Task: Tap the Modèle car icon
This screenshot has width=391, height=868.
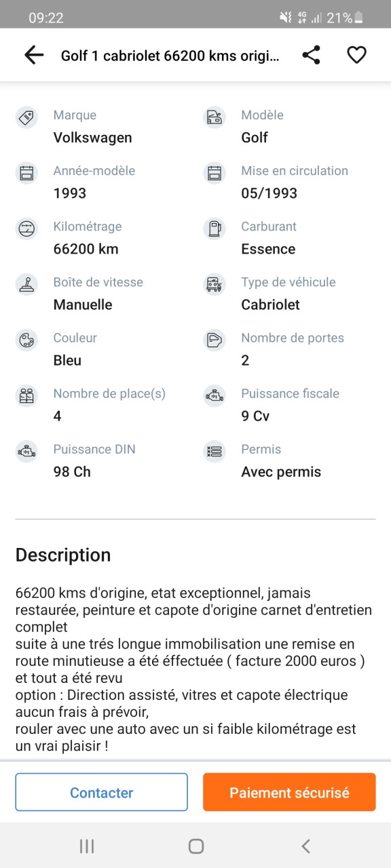Action: click(x=215, y=117)
